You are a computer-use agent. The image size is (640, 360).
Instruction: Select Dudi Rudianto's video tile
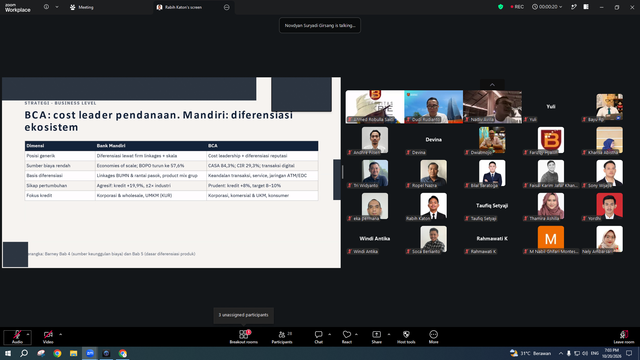click(x=433, y=107)
